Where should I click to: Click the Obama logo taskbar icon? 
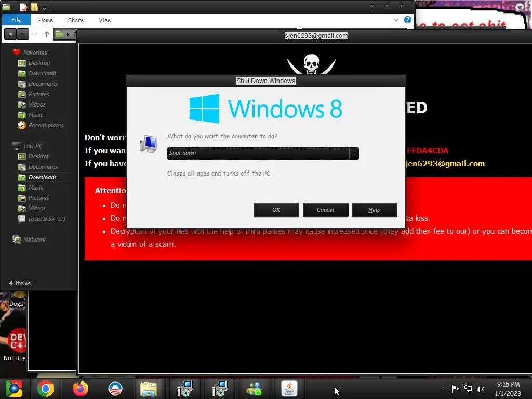point(115,389)
